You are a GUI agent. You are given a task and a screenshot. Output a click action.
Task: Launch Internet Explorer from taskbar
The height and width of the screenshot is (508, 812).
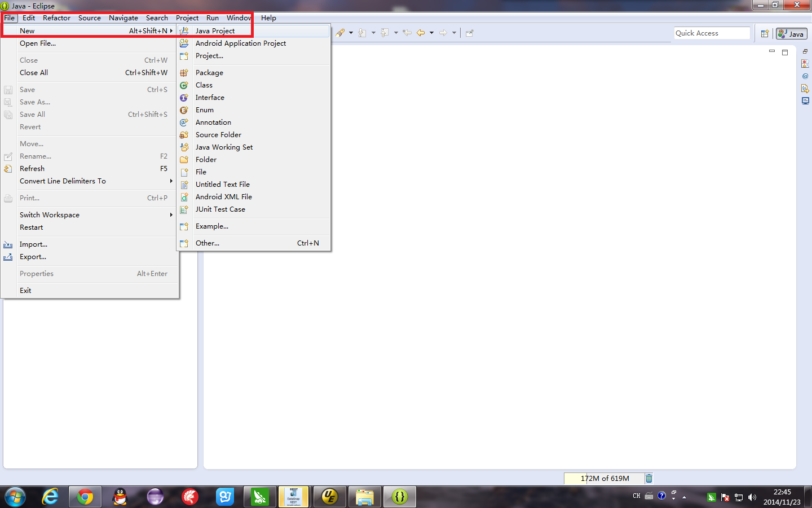pos(50,497)
